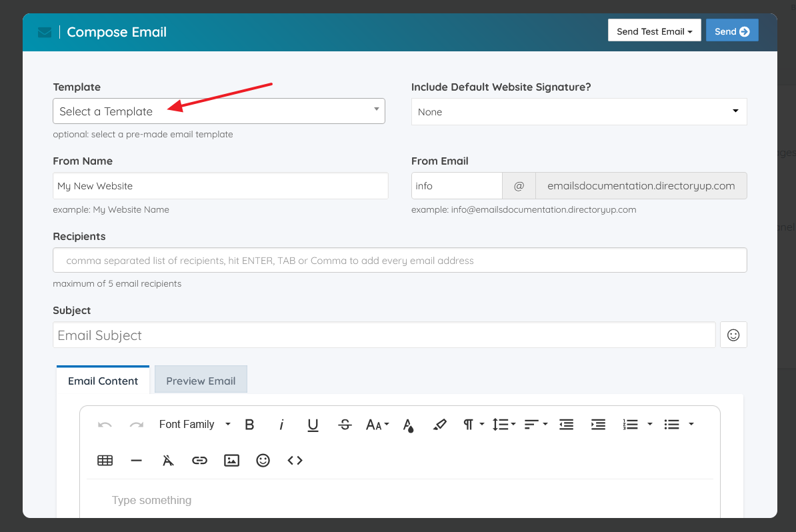
Task: Open the Font Family dropdown
Action: pyautogui.click(x=195, y=425)
